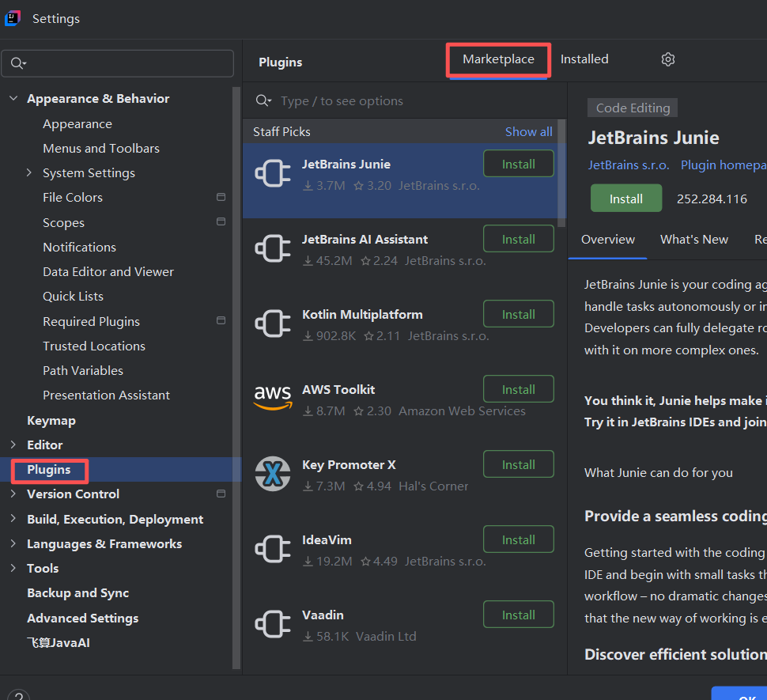Click the plugins settings gear icon

667,59
